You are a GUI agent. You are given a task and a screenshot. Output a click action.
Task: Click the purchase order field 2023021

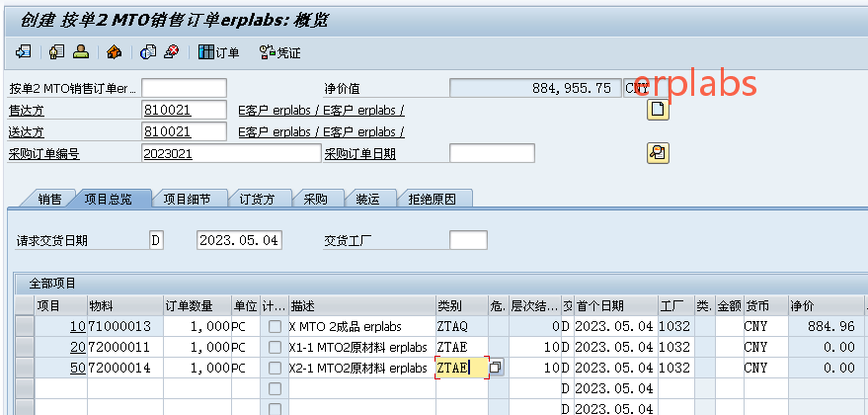coord(231,153)
